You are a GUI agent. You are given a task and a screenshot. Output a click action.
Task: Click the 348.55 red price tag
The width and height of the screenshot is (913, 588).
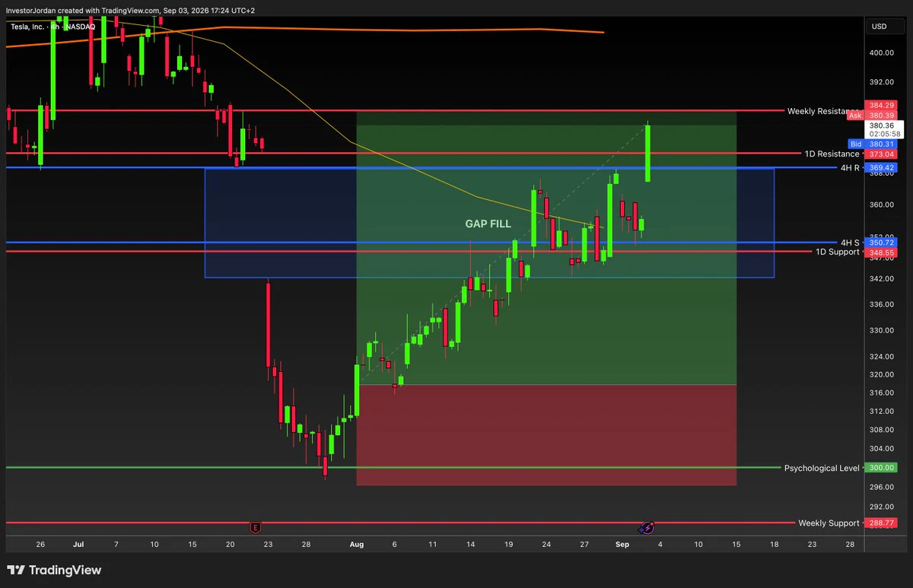pyautogui.click(x=881, y=252)
